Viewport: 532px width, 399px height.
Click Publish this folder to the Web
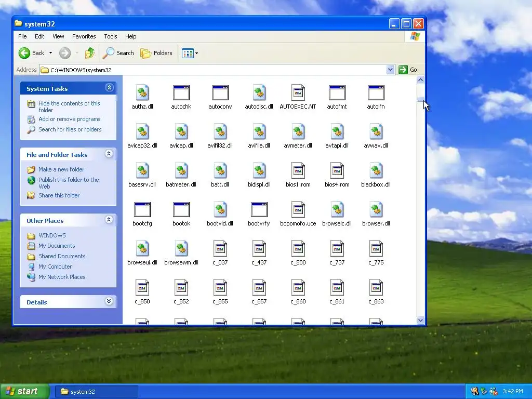(69, 183)
